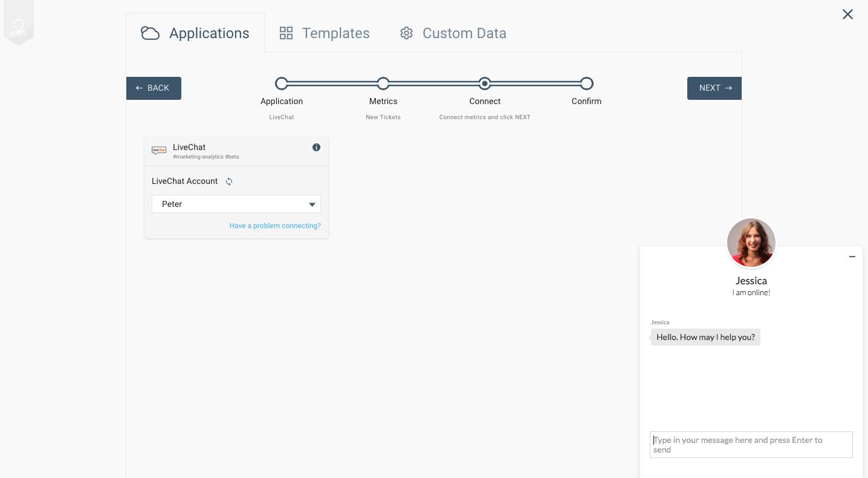Select the Connect step circle
Image resolution: width=868 pixels, height=478 pixels.
coord(485,83)
